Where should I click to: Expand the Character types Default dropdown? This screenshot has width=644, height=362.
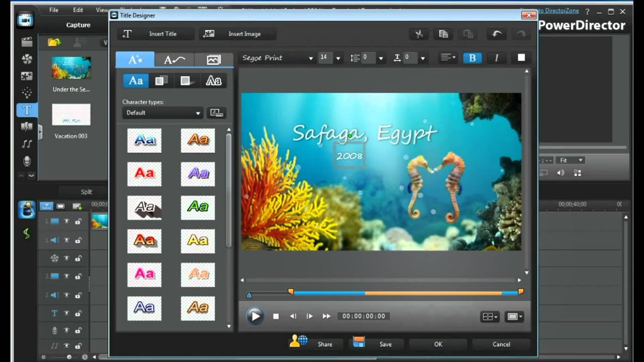point(163,113)
